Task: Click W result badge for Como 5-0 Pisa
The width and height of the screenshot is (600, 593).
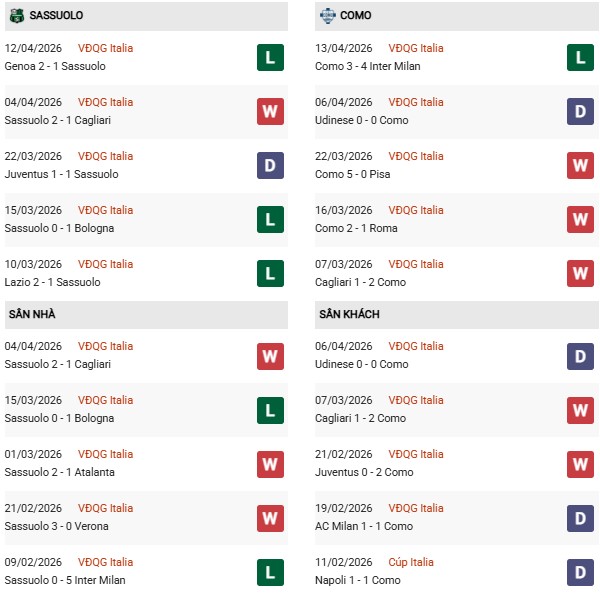Action: coord(580,165)
